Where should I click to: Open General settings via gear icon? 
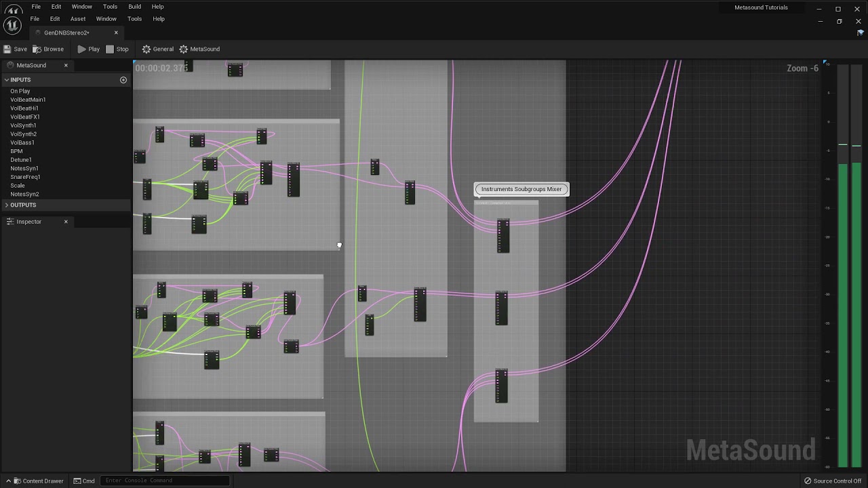pyautogui.click(x=146, y=49)
